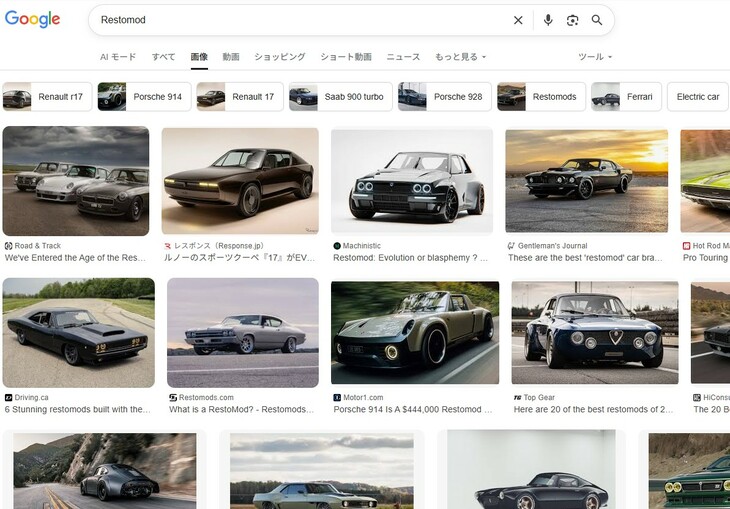Image resolution: width=730 pixels, height=509 pixels.
Task: Open the ツール dropdown
Action: click(x=595, y=57)
